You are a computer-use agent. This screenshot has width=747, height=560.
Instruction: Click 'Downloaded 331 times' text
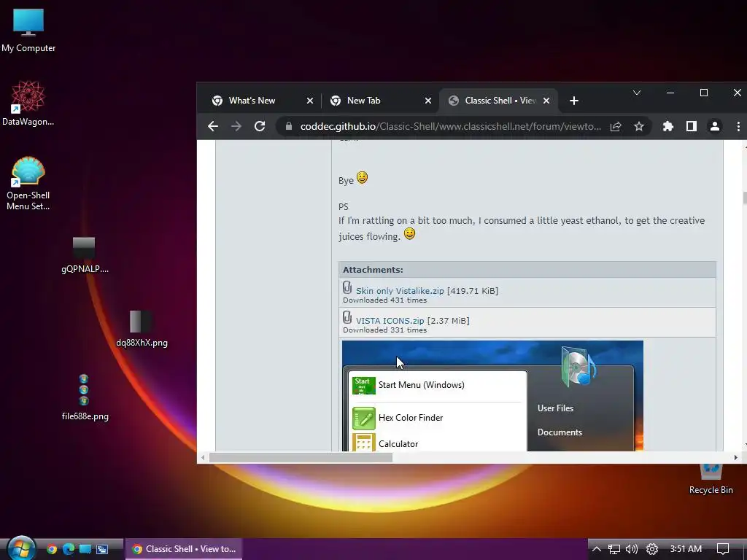click(385, 330)
